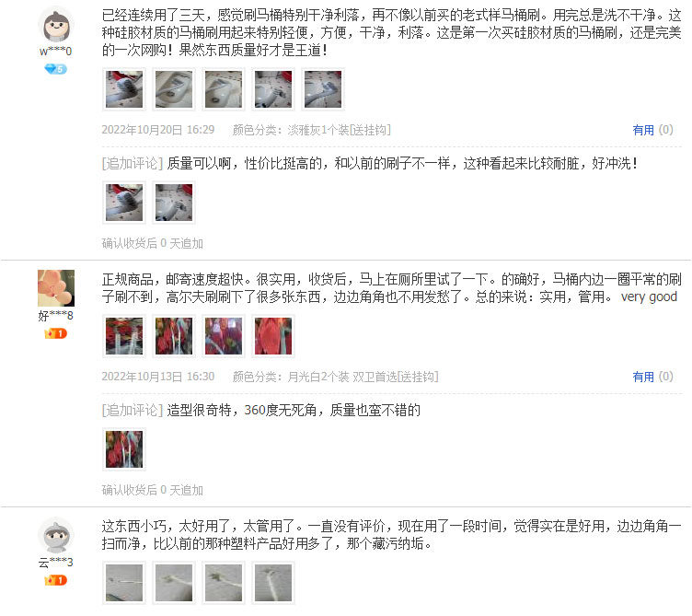Open fourth photo in 云***3's review
The height and width of the screenshot is (616, 692).
(x=273, y=583)
